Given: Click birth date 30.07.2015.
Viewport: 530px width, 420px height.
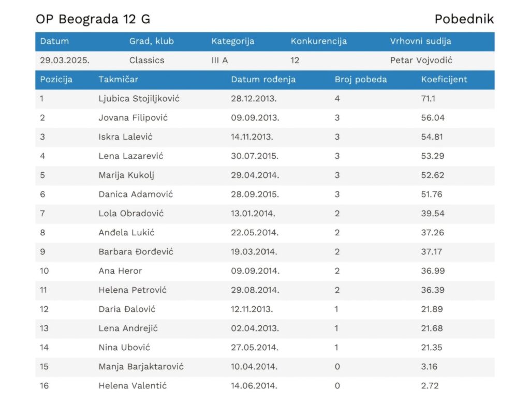Looking at the screenshot, I should pyautogui.click(x=255, y=156).
